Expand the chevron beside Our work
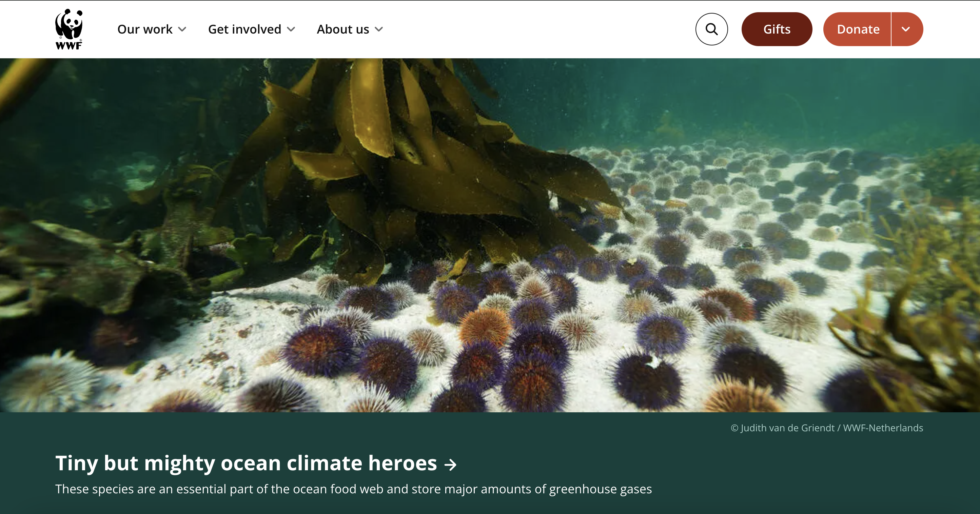Viewport: 980px width, 514px height. coord(182,29)
